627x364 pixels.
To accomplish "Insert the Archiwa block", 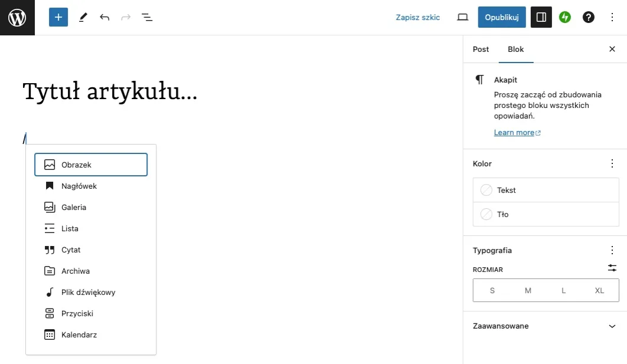I will (91, 271).
